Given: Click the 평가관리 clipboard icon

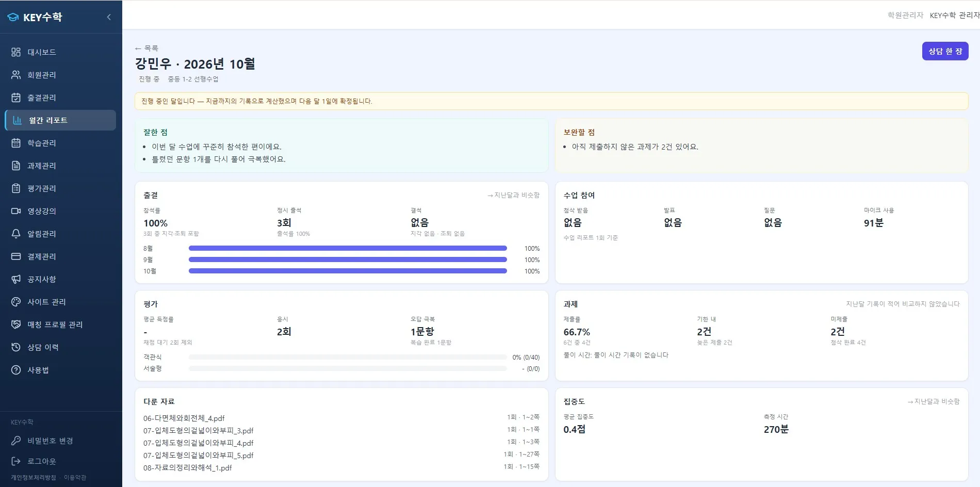Looking at the screenshot, I should 16,188.
